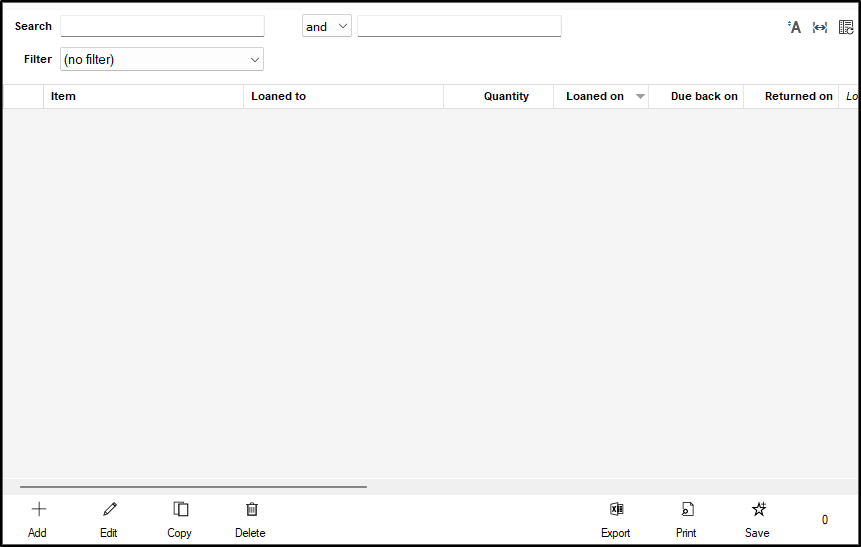This screenshot has height=547, width=861.
Task: Click the Returned on column header
Action: tap(798, 97)
